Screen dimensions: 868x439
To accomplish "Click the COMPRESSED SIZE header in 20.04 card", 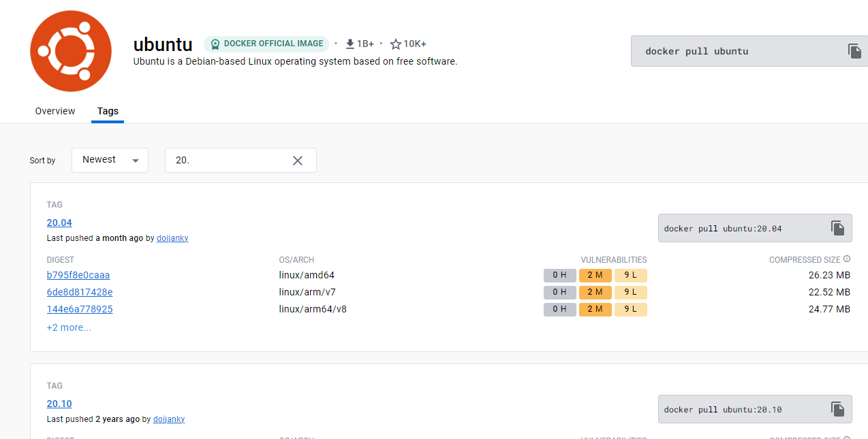I will point(805,260).
